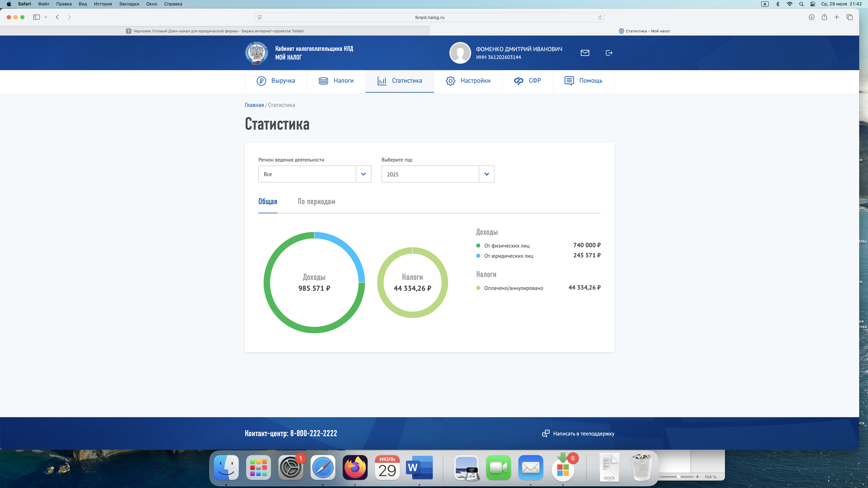Show Safari downloads

tap(811, 17)
